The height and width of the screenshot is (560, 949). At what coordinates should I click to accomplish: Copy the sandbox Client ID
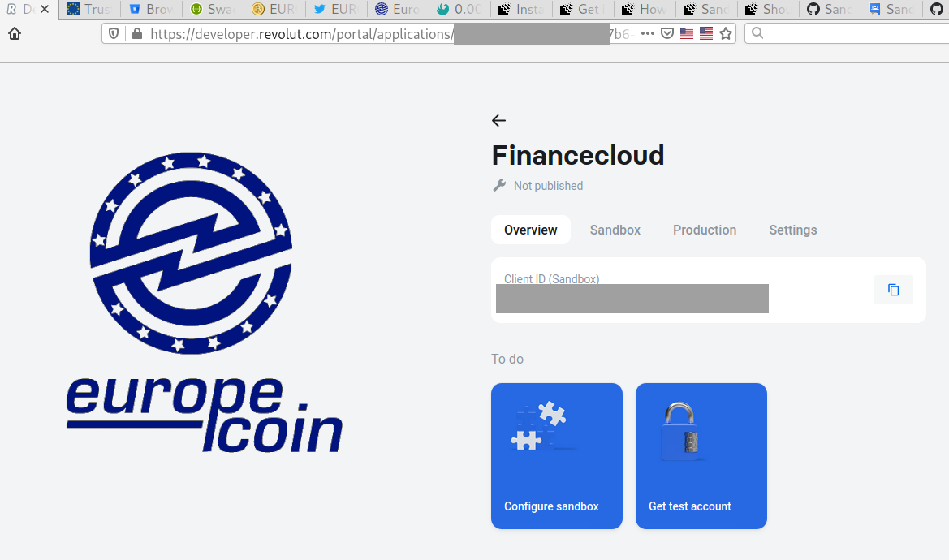pyautogui.click(x=893, y=290)
